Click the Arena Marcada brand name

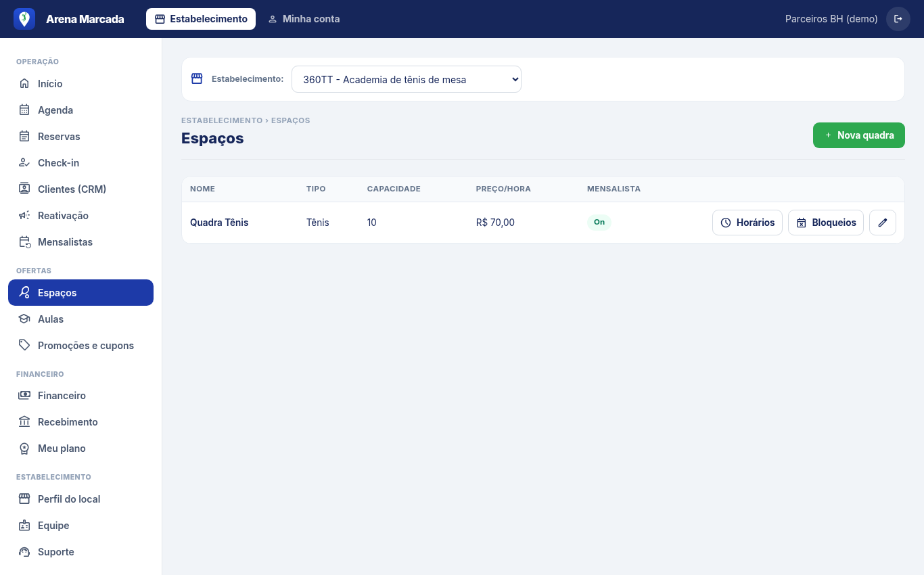coord(85,19)
